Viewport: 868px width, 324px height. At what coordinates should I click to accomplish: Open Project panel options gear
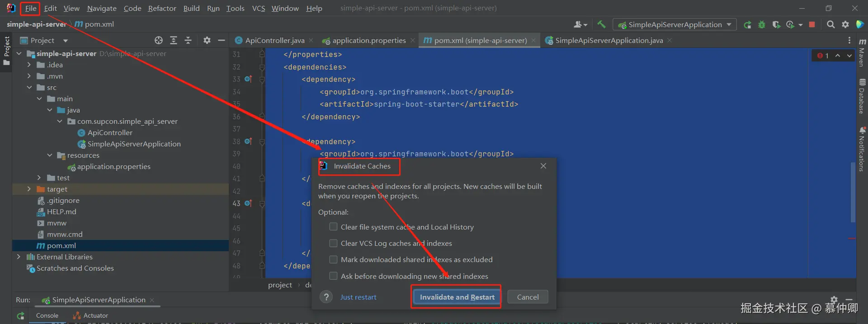pos(207,40)
